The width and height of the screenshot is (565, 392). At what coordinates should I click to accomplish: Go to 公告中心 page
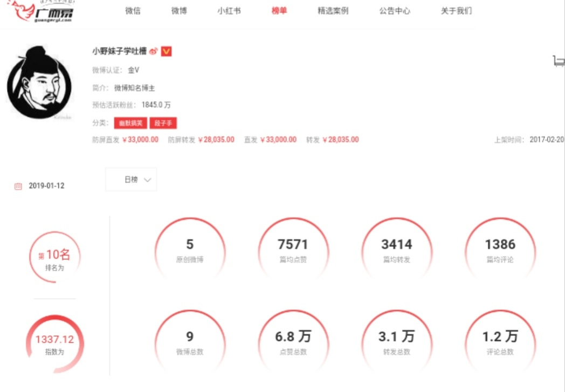tap(395, 11)
